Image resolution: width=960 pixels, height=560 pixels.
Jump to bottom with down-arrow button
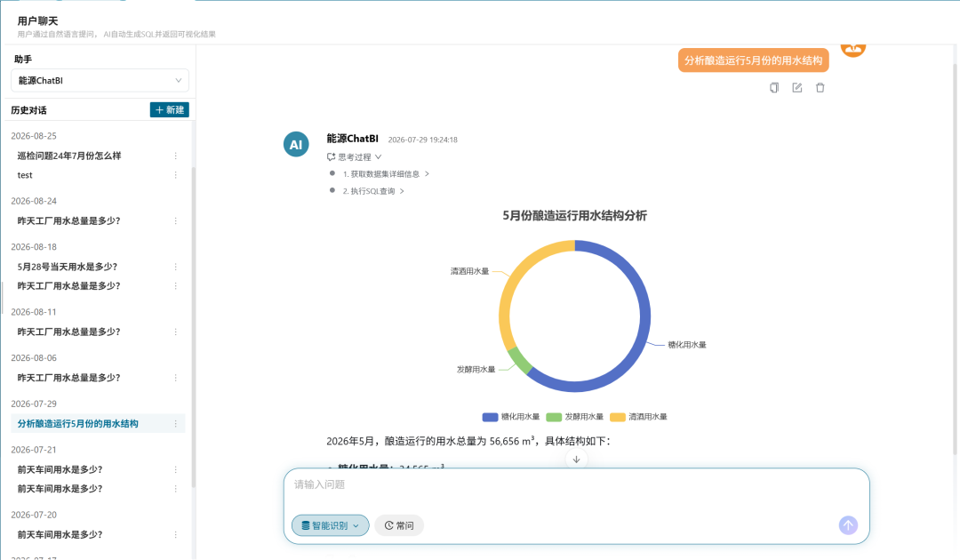coord(576,459)
